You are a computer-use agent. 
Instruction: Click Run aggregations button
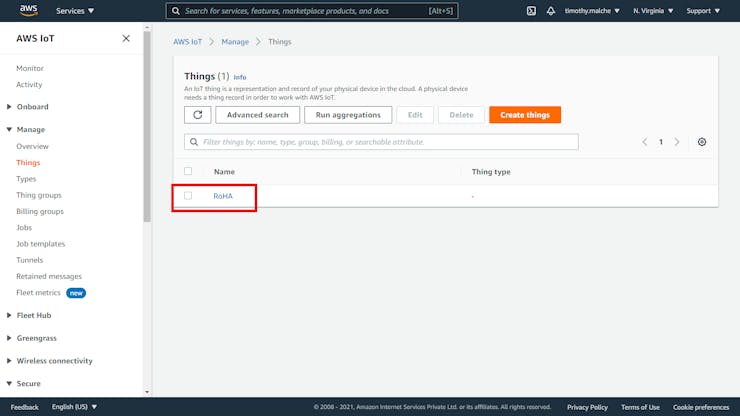coord(348,115)
